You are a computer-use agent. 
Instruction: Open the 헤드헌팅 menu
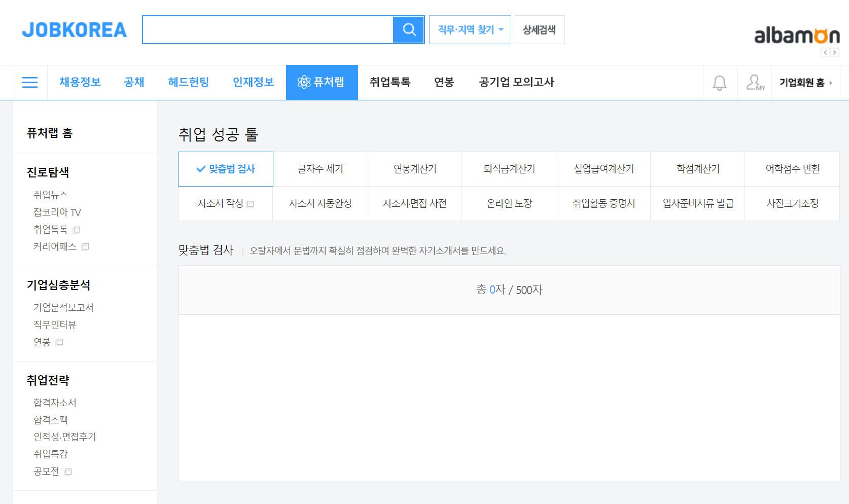point(189,82)
